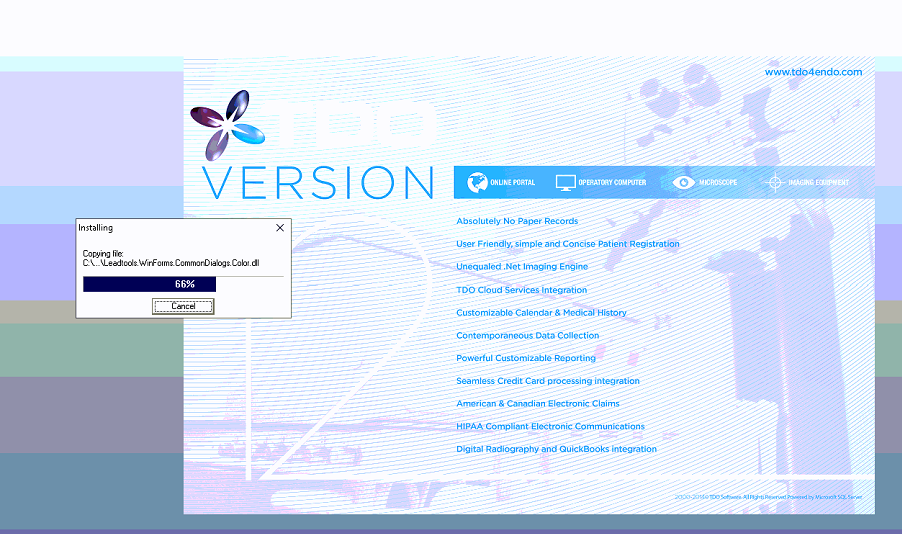Click the Online Portal globe icon
Screen dimensions: 902x534
(476, 182)
